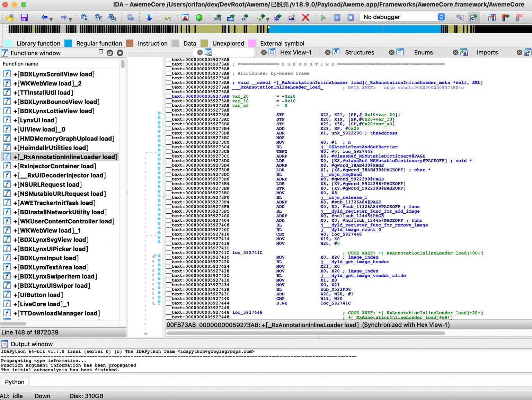This screenshot has width=532, height=400.
Task: Open a file with the folder icon
Action: point(10,17)
